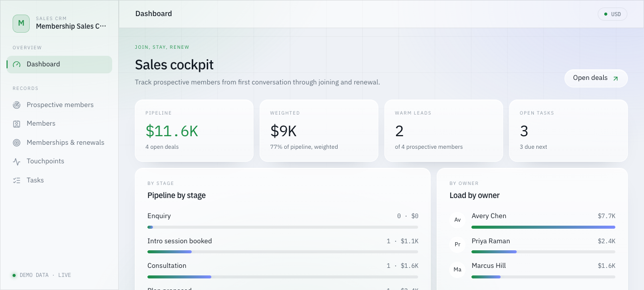This screenshot has width=644, height=290.
Task: Click the Consultation stage label
Action: click(167, 266)
